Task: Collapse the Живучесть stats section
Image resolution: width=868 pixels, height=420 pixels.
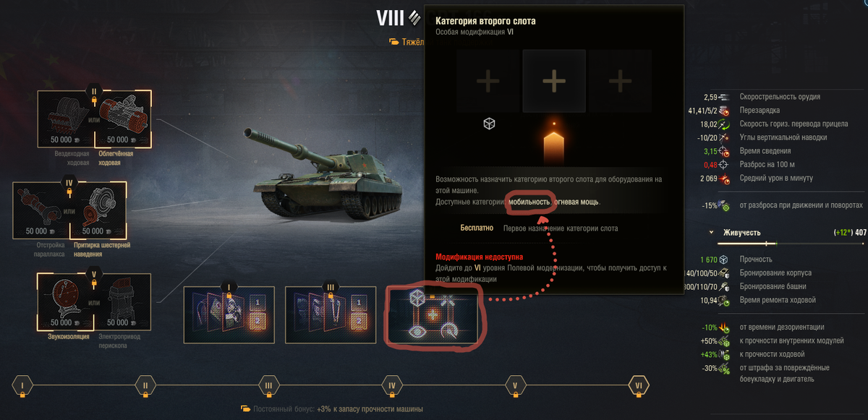Action: click(x=712, y=233)
